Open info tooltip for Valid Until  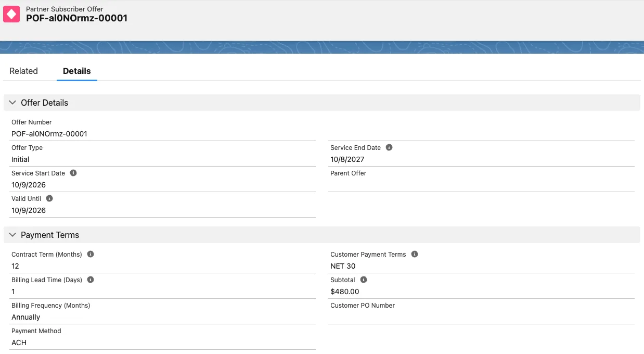[x=49, y=198]
